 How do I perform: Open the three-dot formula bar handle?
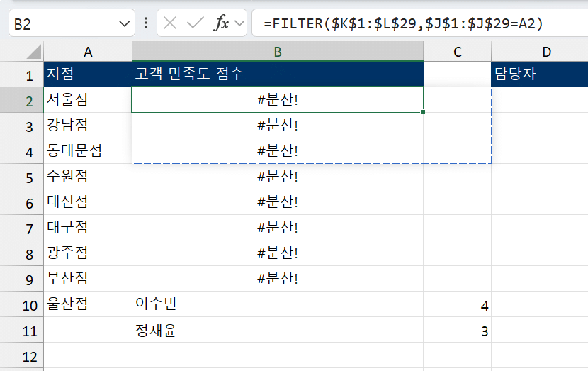tap(146, 23)
